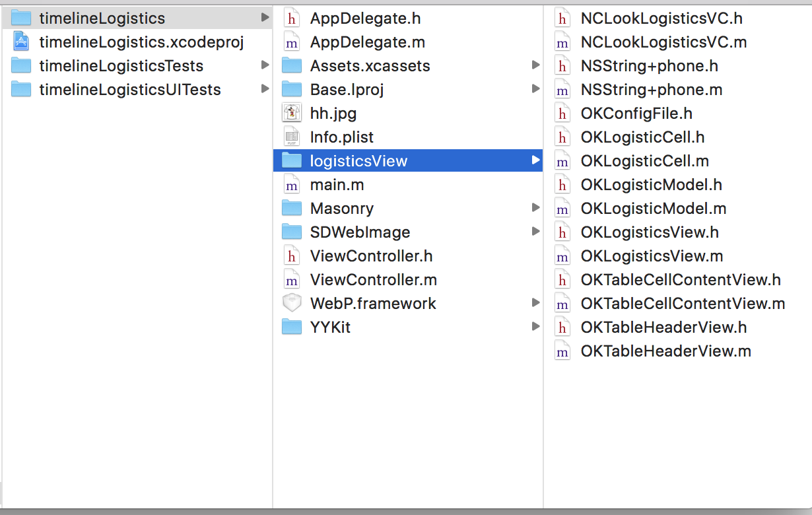812x515 pixels.
Task: Click the Assets.xcassets folder icon
Action: [x=292, y=65]
